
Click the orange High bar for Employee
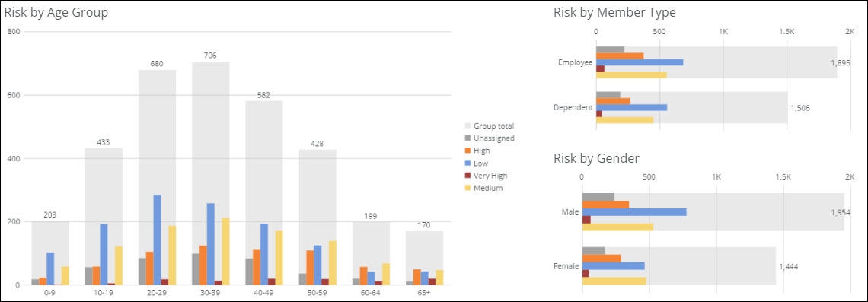pyautogui.click(x=620, y=56)
